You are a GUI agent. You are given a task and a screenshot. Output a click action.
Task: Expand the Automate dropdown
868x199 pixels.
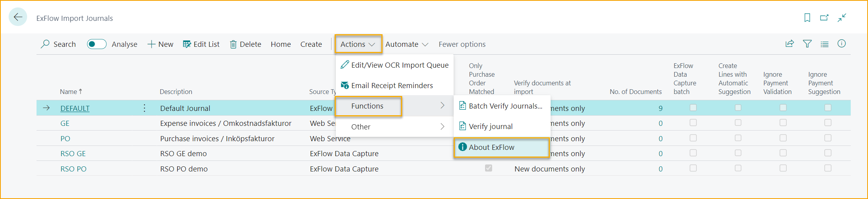pyautogui.click(x=407, y=44)
